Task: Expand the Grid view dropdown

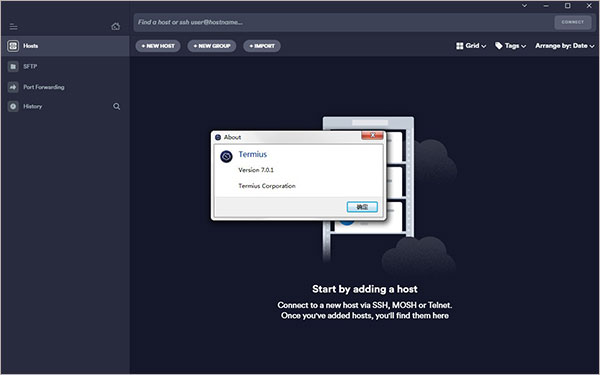Action: (x=471, y=46)
